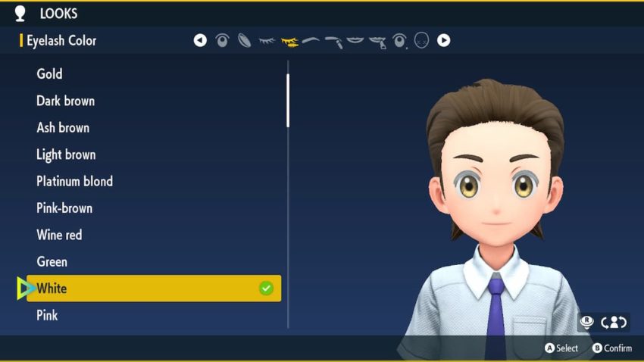644x362 pixels.
Task: Open the eye with mole category icon
Action: [399, 41]
